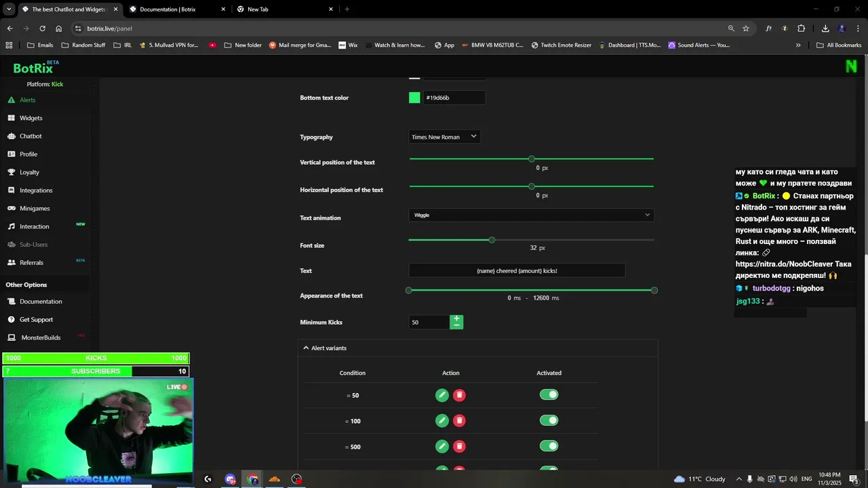
Task: Open the 11°C Cloudy weather widget
Action: [x=700, y=479]
